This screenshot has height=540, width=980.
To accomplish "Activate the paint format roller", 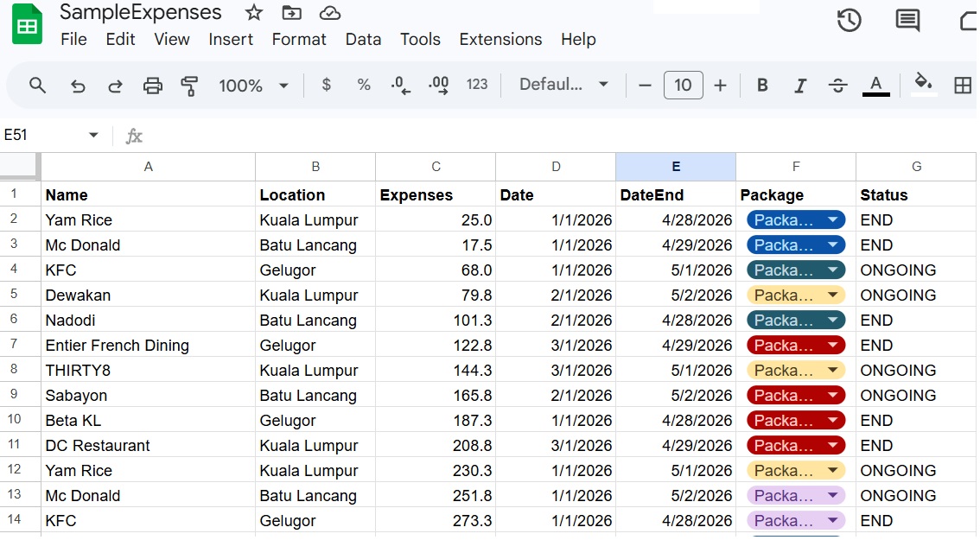I will 189,85.
